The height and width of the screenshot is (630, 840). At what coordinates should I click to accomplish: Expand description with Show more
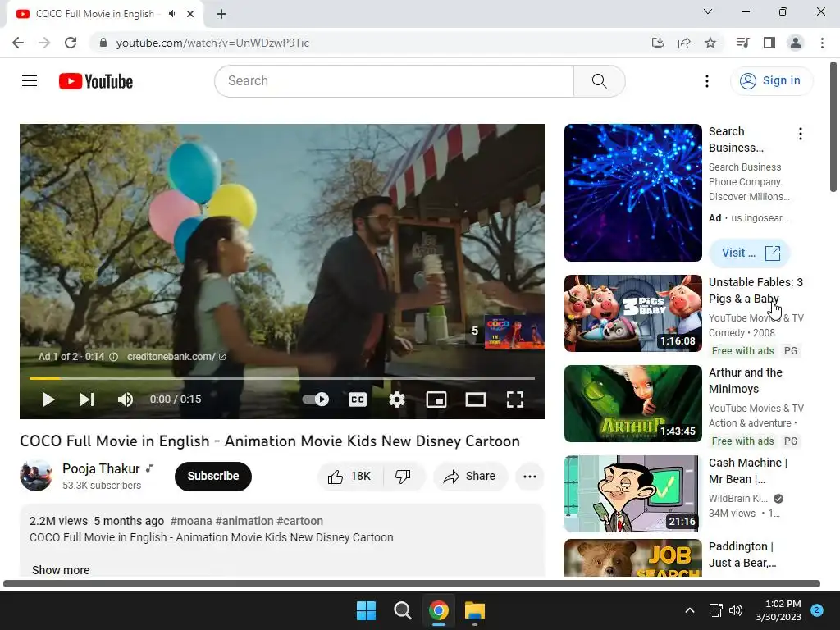point(61,570)
